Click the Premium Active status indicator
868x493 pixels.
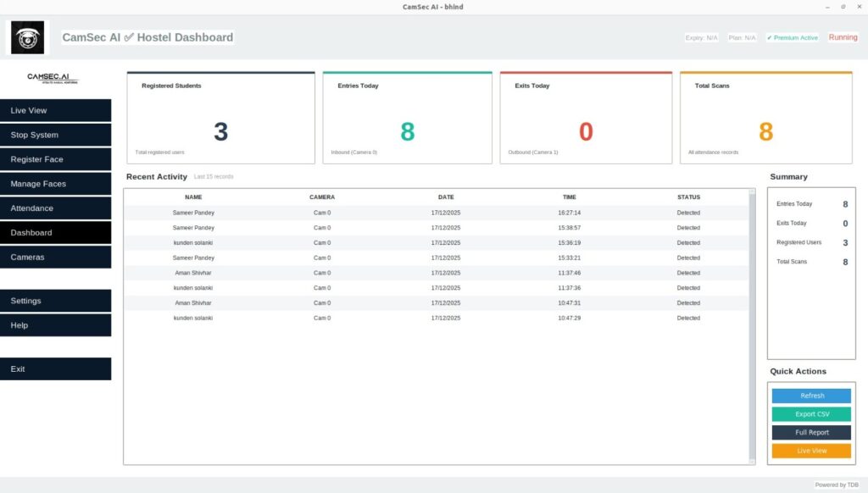(x=793, y=38)
